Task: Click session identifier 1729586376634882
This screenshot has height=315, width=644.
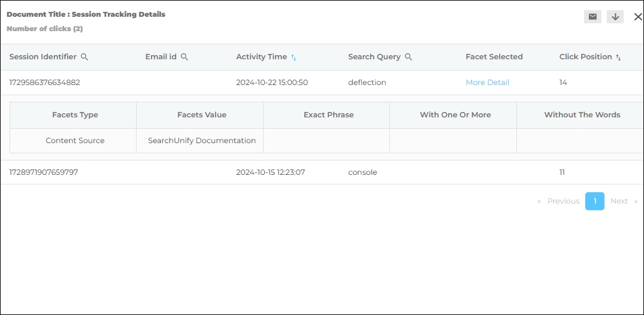Action: 44,83
